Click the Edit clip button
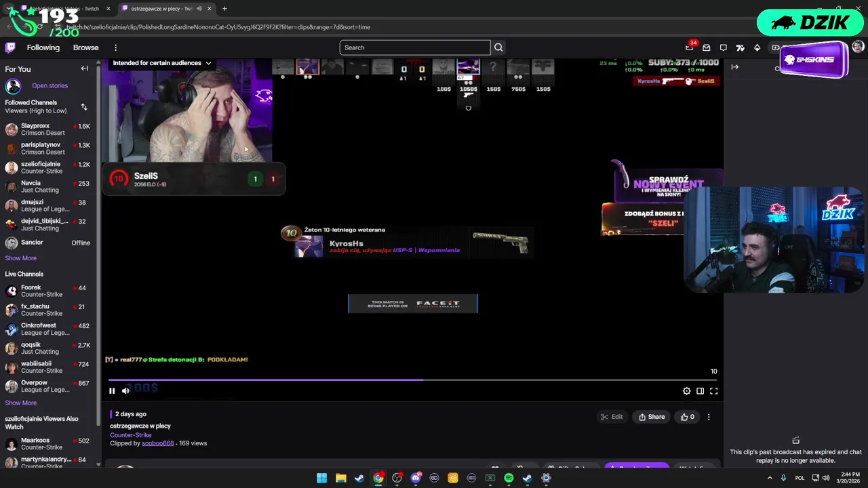This screenshot has width=868, height=488. tap(612, 417)
